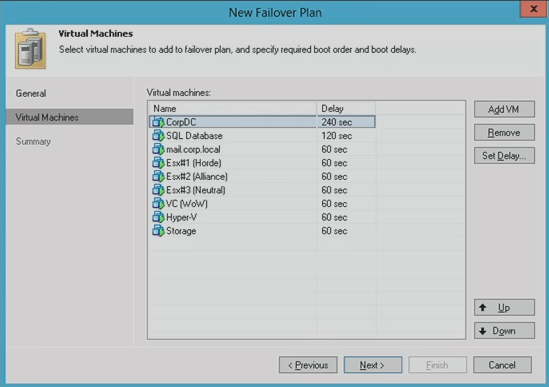The height and width of the screenshot is (387, 549).
Task: Open the General step
Action: coord(31,94)
